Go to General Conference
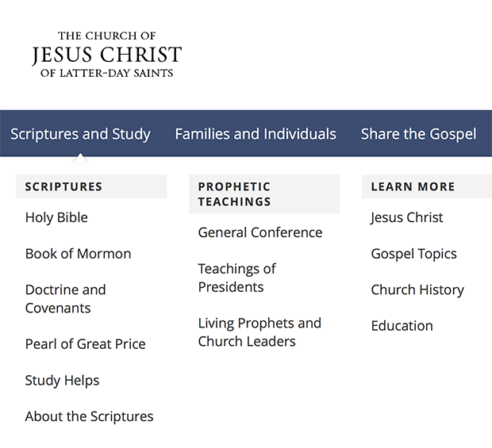492x448 pixels. click(260, 232)
